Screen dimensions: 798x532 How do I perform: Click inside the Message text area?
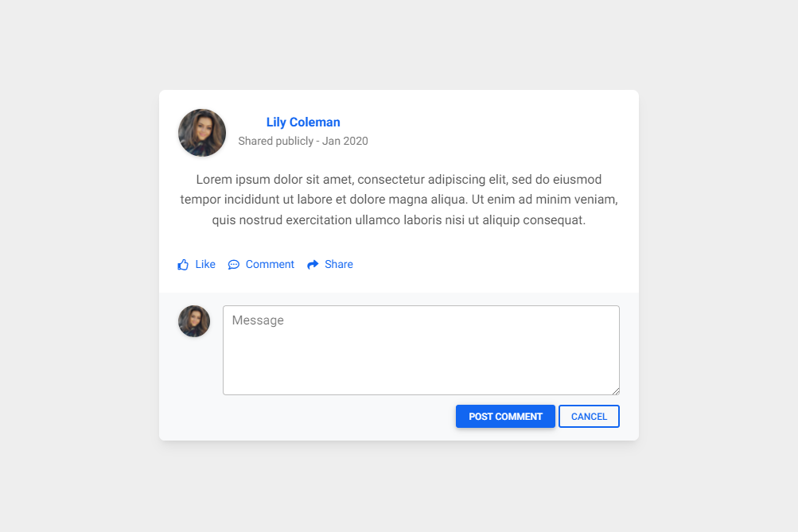(x=420, y=350)
